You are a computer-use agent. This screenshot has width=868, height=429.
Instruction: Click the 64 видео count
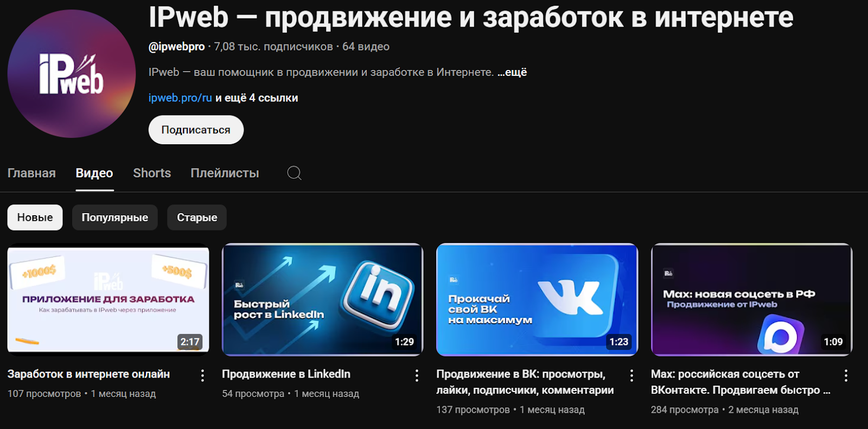point(366,47)
